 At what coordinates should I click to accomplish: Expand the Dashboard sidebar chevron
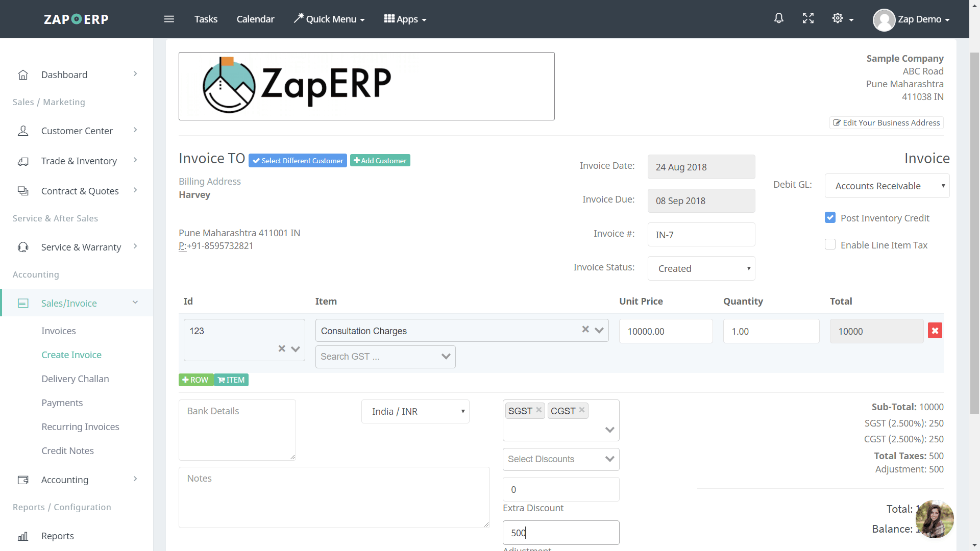pos(135,74)
